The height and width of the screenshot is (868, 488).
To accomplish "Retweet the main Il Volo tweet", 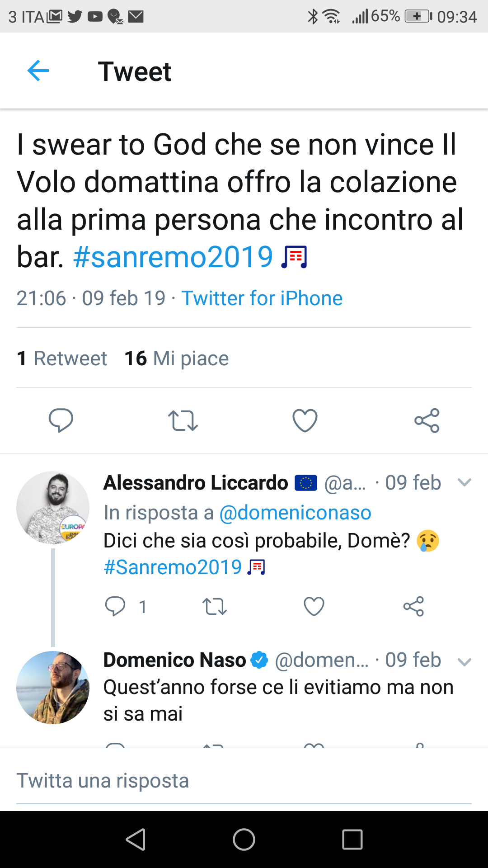I will coord(183,420).
